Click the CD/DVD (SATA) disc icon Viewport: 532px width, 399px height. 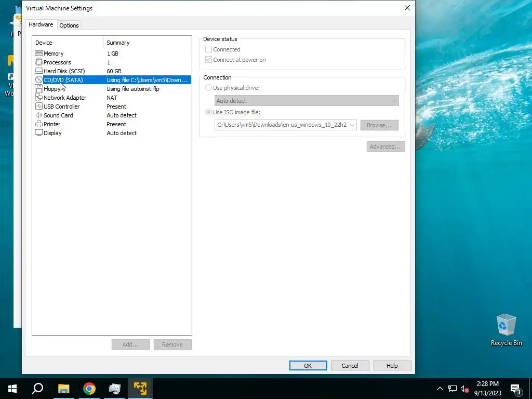pos(38,79)
